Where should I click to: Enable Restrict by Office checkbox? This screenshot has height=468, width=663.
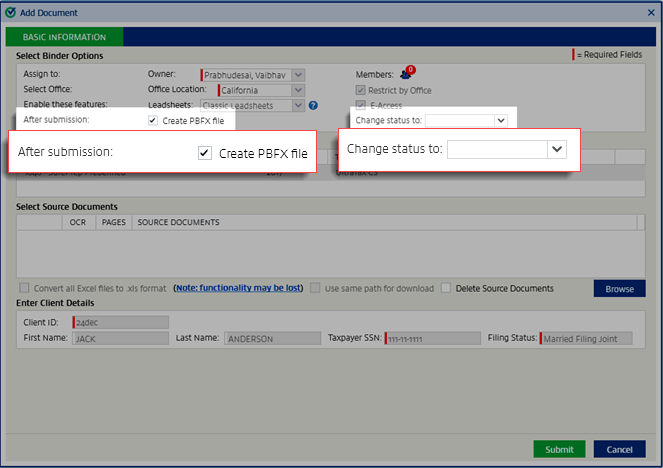tap(361, 90)
